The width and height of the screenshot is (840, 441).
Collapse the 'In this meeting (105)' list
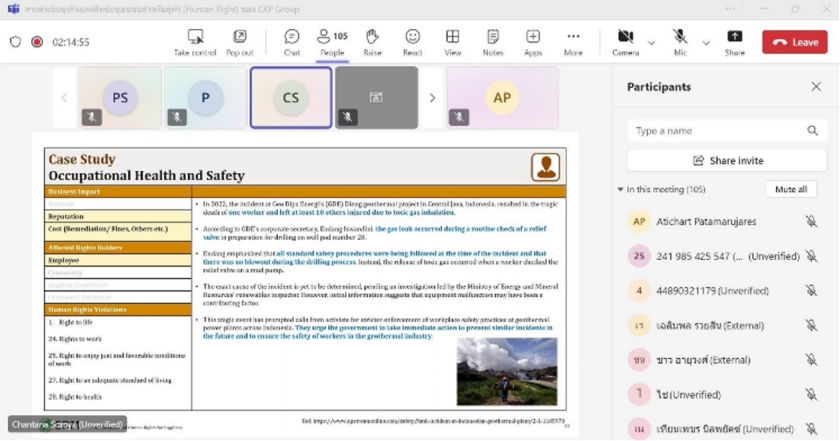coord(620,189)
